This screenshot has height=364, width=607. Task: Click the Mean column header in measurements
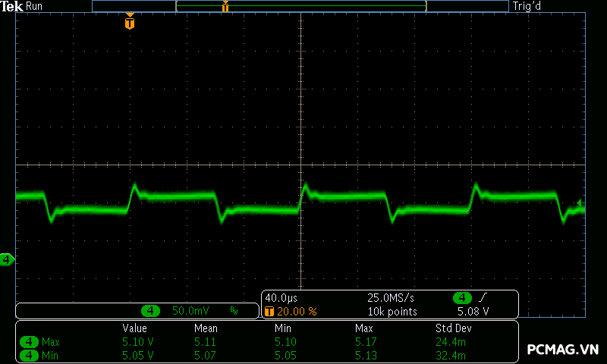[x=206, y=328]
